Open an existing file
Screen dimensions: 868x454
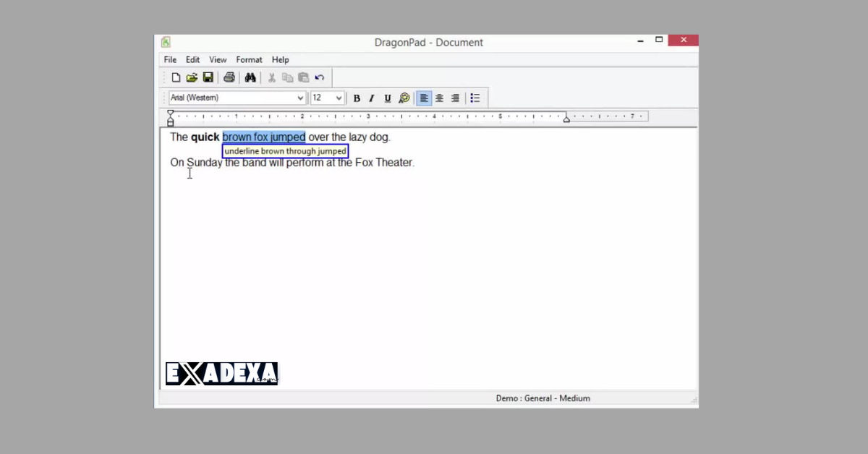(x=192, y=77)
